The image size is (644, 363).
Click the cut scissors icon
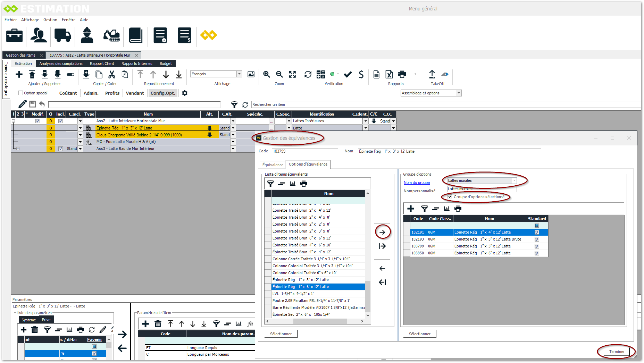(x=111, y=74)
